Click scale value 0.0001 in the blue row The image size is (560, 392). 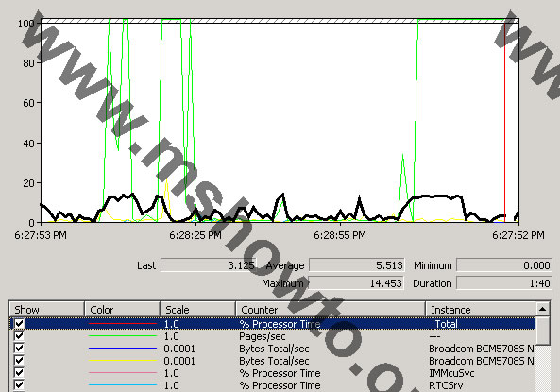[x=179, y=349]
